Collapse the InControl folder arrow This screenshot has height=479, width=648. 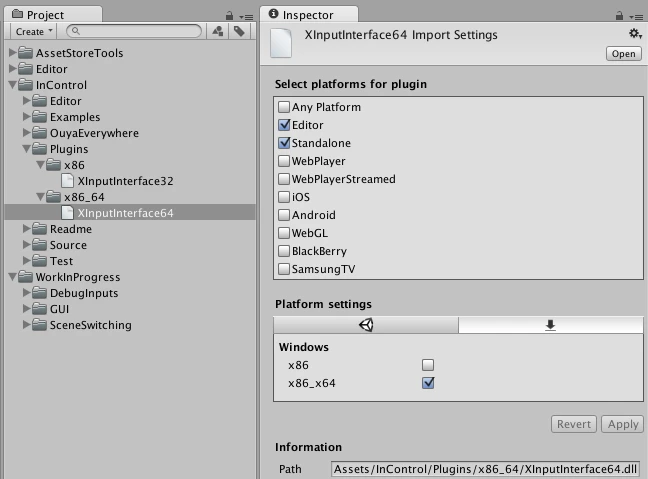click(12, 85)
